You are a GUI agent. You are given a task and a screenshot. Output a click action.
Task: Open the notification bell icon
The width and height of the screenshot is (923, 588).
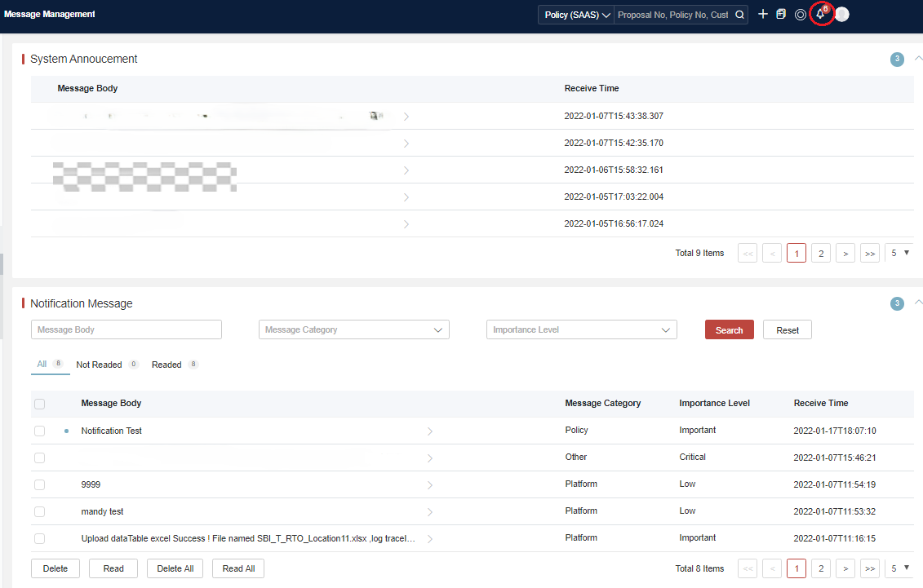click(x=821, y=14)
